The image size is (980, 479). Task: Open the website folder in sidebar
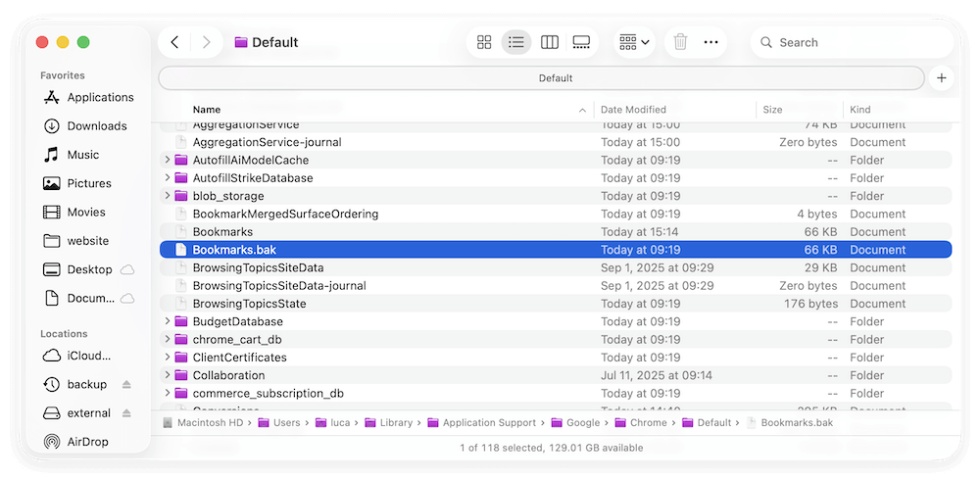tap(75, 241)
